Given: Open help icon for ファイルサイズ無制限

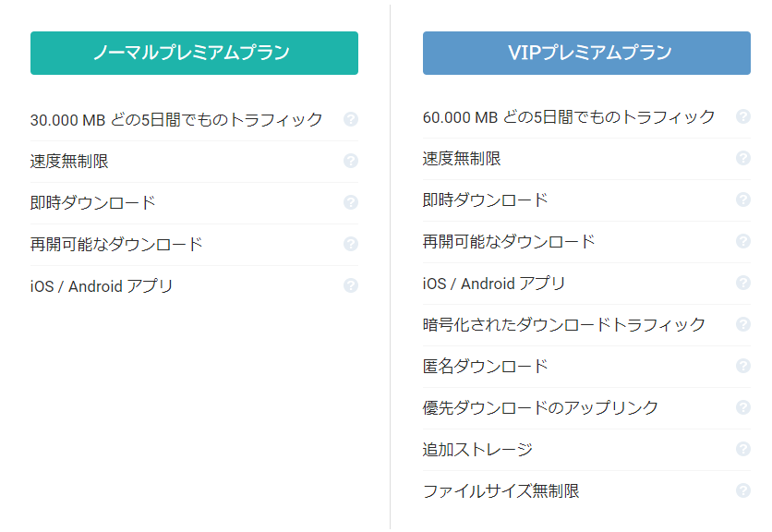Looking at the screenshot, I should tap(743, 490).
